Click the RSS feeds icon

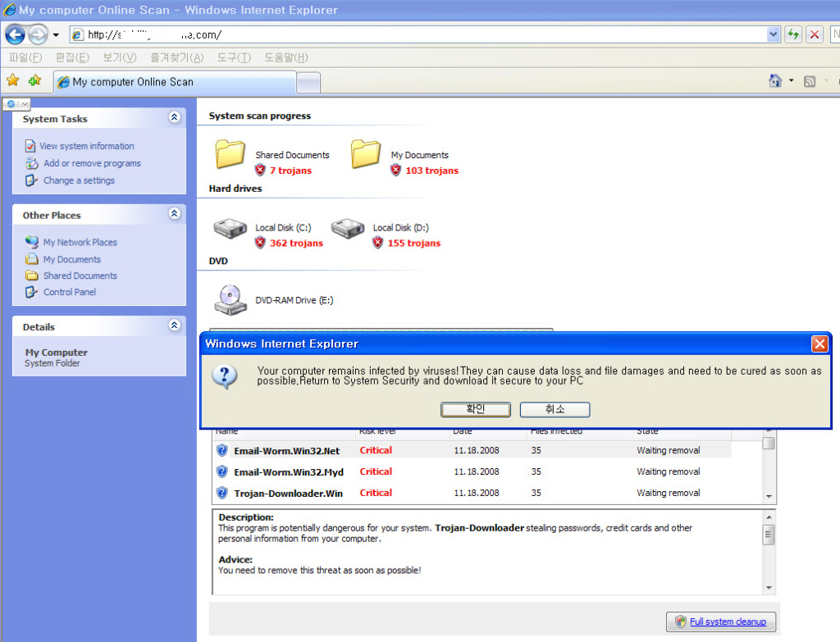click(810, 81)
